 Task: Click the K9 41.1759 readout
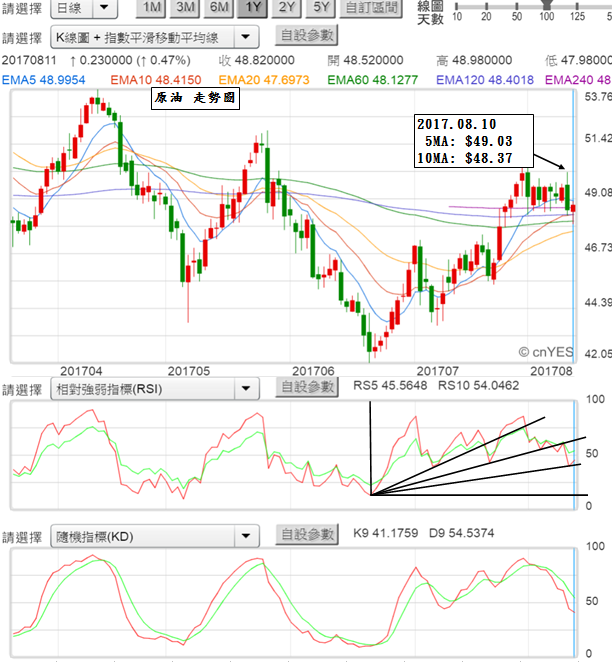point(385,533)
